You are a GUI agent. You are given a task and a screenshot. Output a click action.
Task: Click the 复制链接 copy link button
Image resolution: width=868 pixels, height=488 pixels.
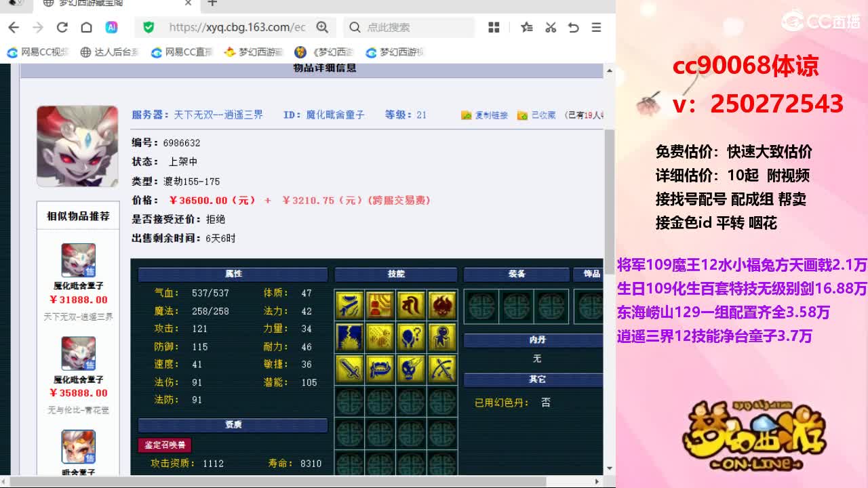point(485,115)
